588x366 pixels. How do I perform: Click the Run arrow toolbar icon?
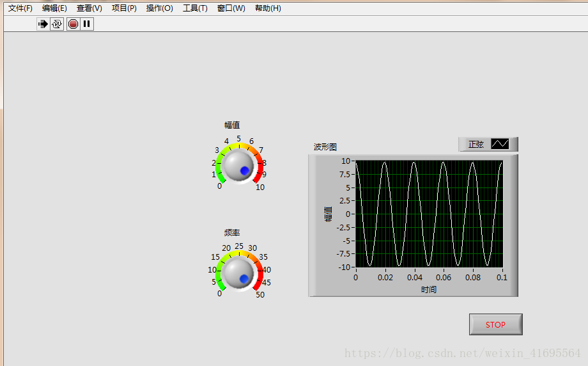pos(43,24)
